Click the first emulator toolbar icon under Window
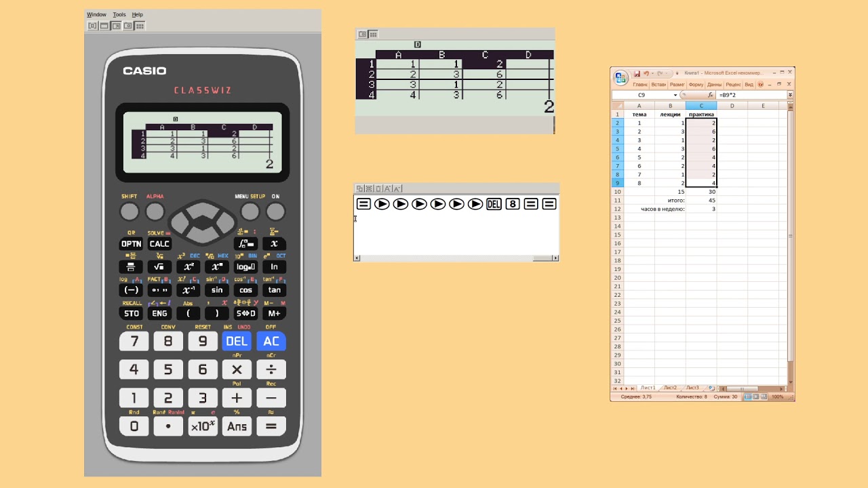 [92, 26]
